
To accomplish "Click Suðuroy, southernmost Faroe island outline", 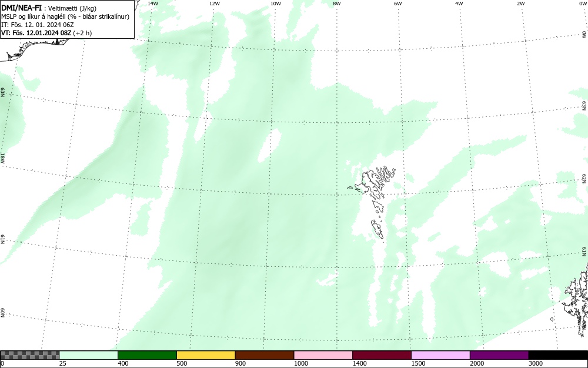I will pyautogui.click(x=378, y=229).
